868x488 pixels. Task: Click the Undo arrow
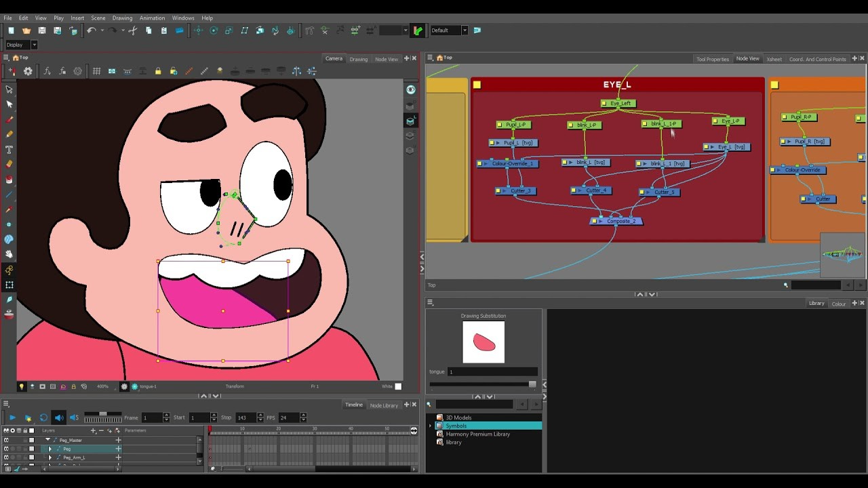pos(91,30)
